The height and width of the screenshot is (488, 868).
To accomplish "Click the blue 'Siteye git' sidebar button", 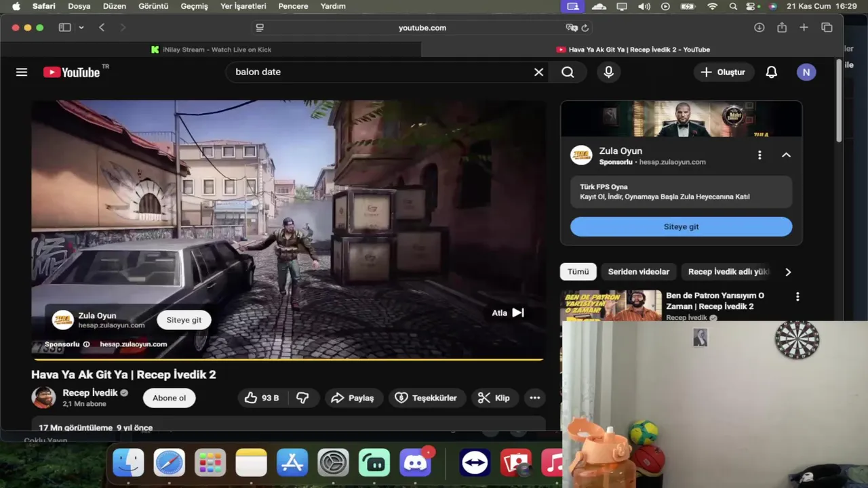I will 681,226.
